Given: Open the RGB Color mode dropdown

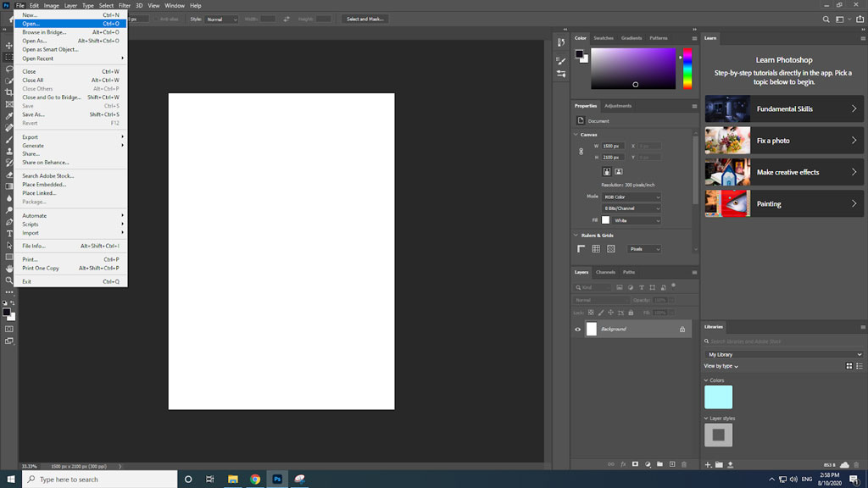Looking at the screenshot, I should [632, 197].
